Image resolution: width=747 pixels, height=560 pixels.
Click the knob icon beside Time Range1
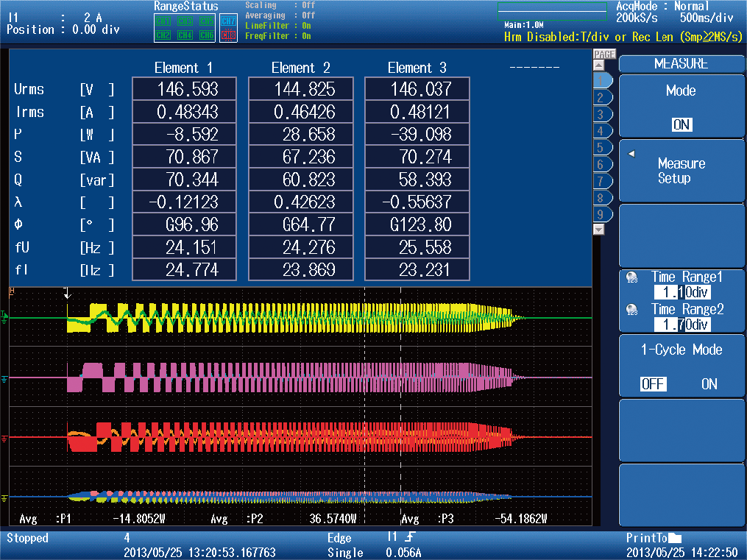click(631, 277)
